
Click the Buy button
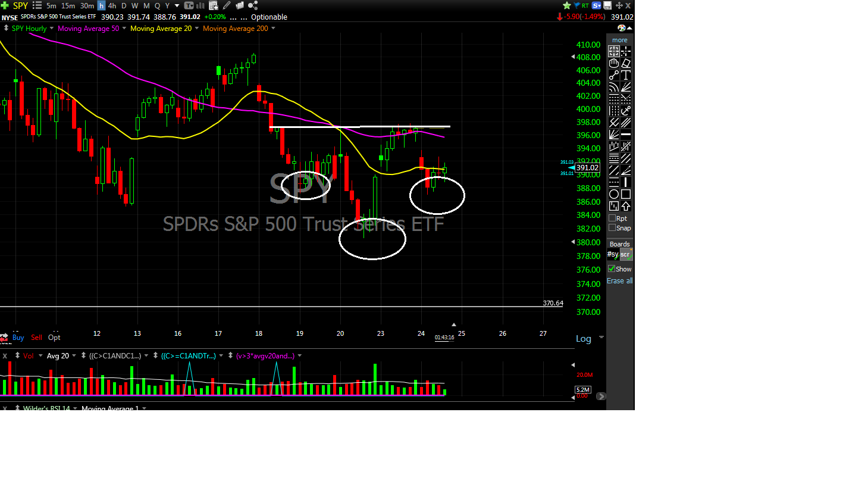[18, 338]
